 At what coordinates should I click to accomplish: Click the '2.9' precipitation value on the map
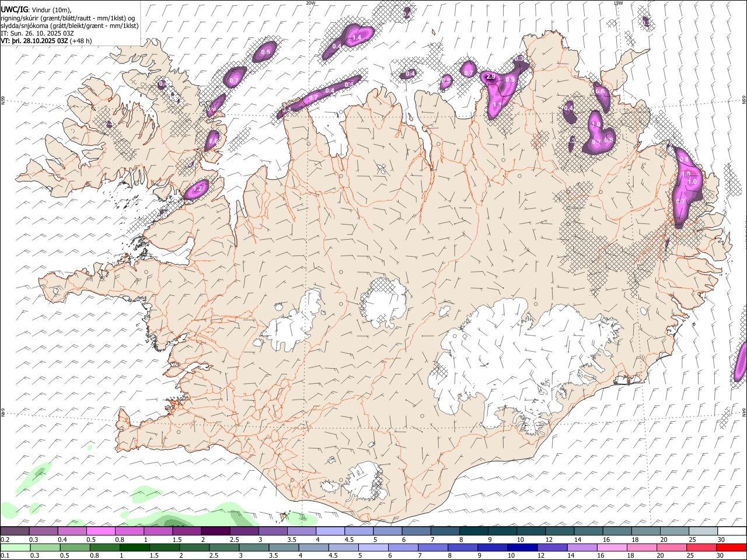click(491, 76)
